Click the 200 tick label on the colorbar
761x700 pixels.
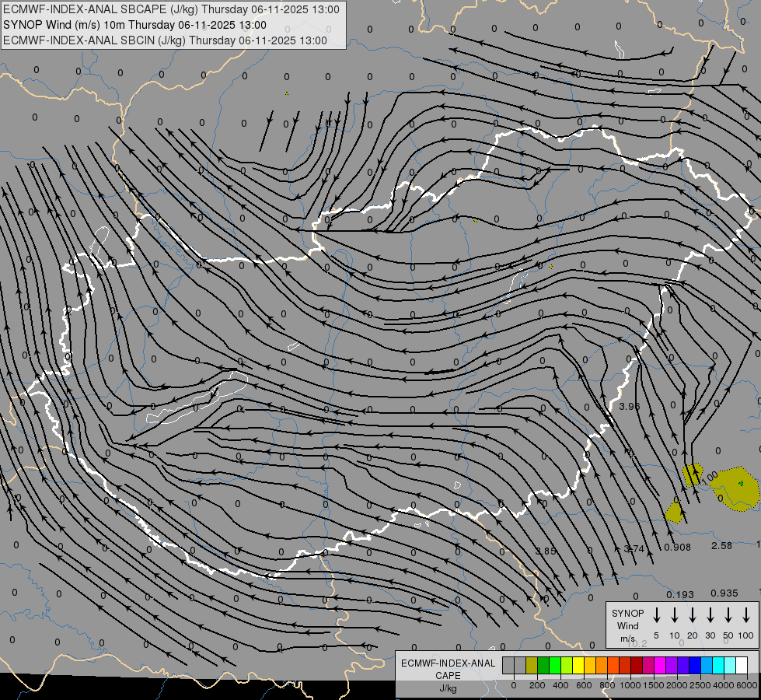(537, 685)
